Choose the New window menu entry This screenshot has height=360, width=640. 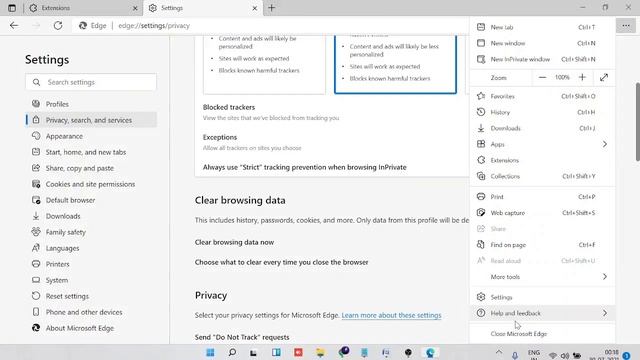(x=542, y=43)
